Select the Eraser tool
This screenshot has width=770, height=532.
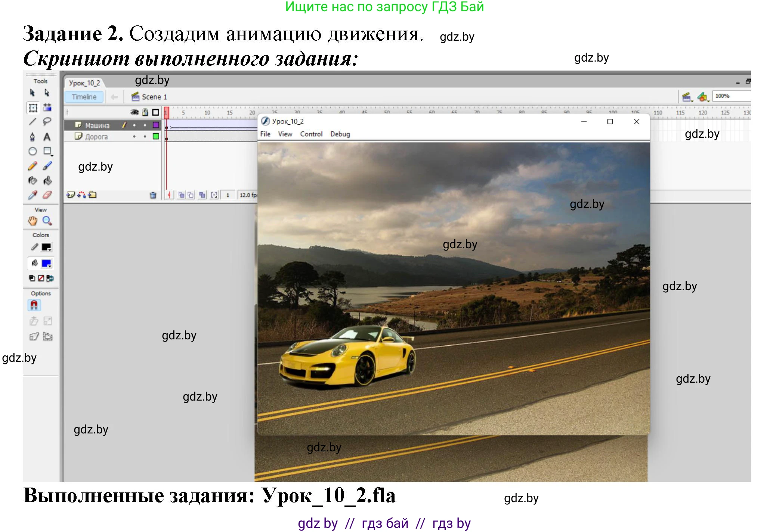coord(47,195)
